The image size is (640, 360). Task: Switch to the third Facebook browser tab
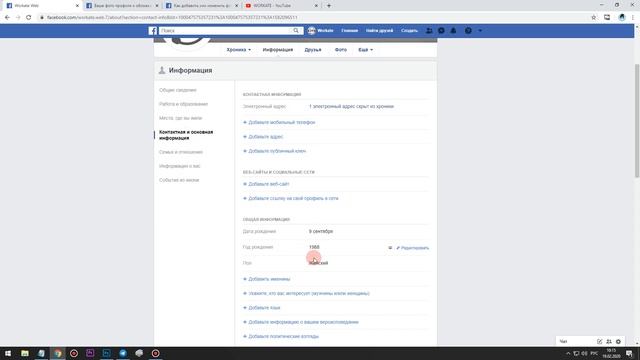tap(202, 6)
